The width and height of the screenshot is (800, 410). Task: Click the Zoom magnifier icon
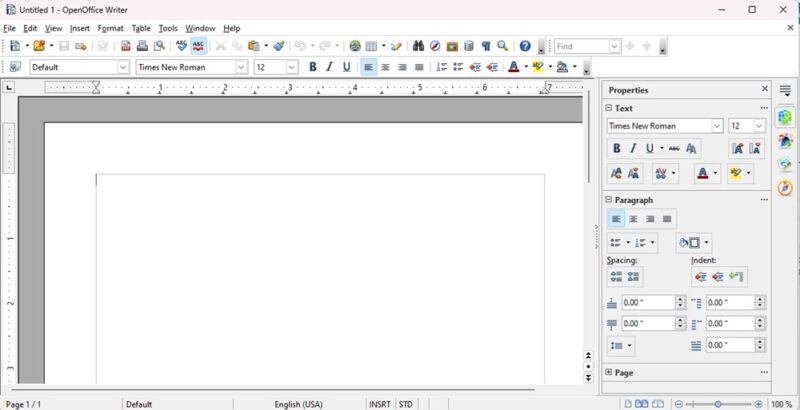click(503, 46)
